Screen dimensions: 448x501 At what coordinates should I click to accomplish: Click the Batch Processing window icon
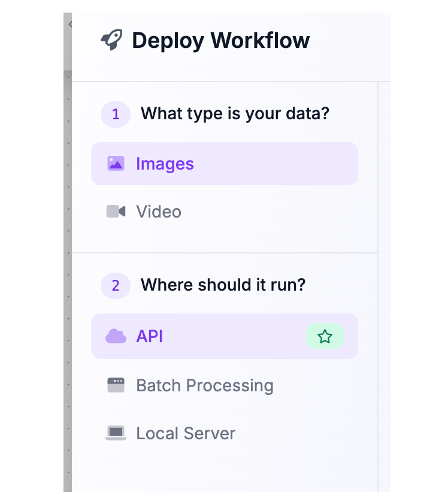[116, 385]
